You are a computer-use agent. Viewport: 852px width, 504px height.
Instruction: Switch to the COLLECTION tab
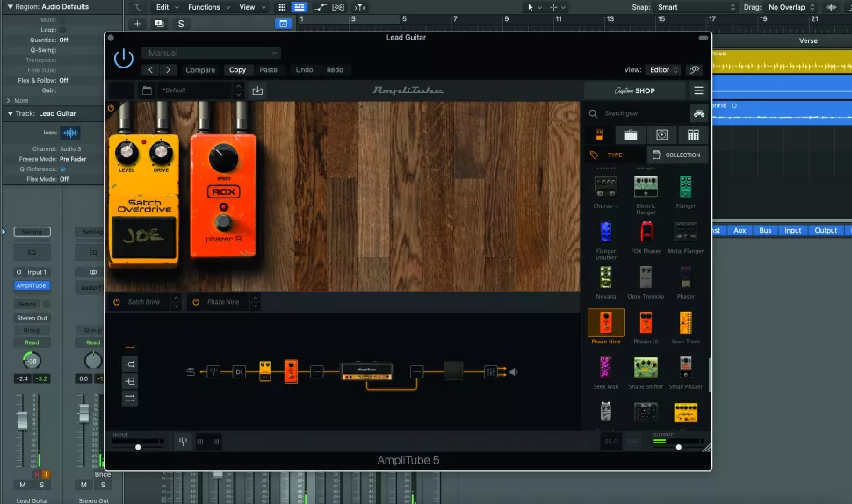pyautogui.click(x=677, y=155)
